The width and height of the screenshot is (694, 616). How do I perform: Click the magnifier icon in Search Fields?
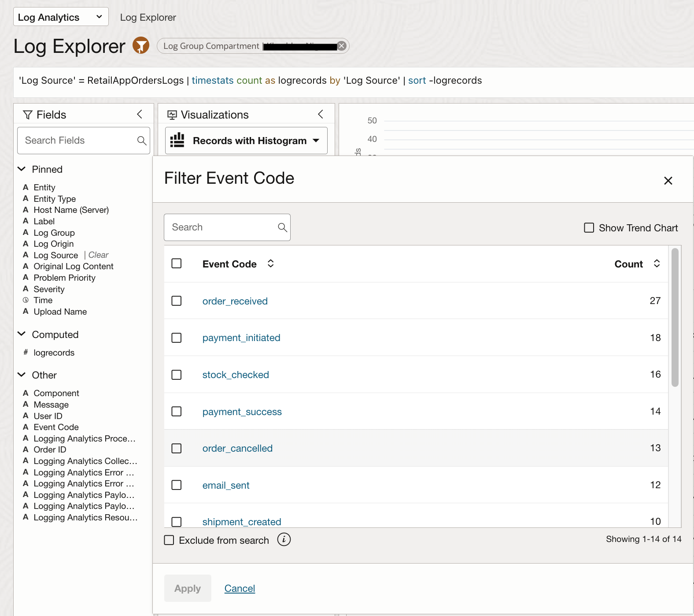[x=141, y=141]
